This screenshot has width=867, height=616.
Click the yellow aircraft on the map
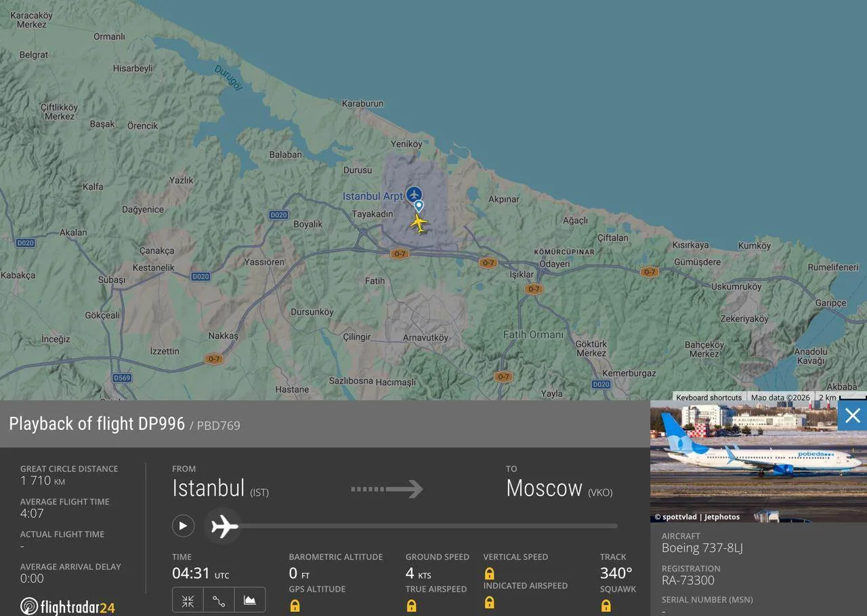coord(419,223)
